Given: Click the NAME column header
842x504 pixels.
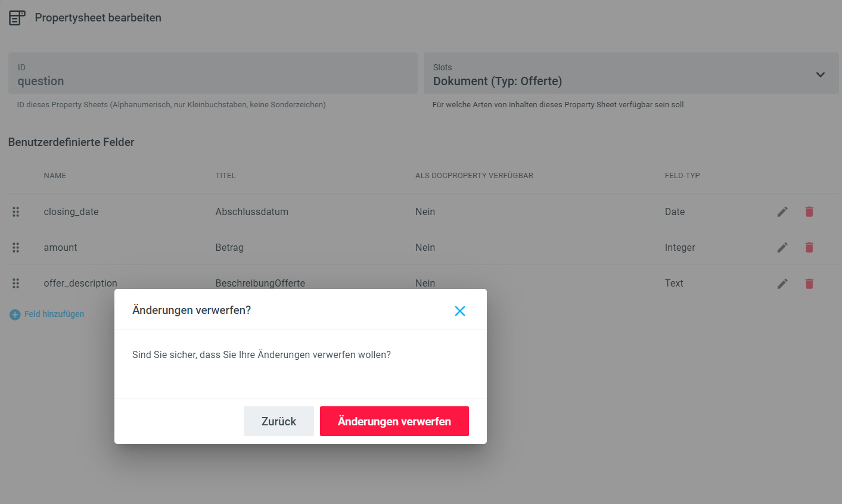Looking at the screenshot, I should pos(55,176).
